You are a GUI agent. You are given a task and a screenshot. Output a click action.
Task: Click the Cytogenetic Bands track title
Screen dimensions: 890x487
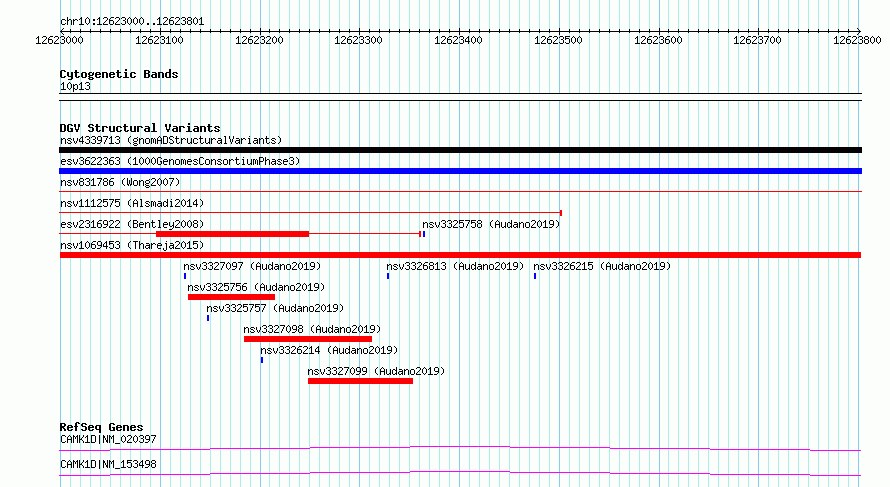tap(119, 74)
